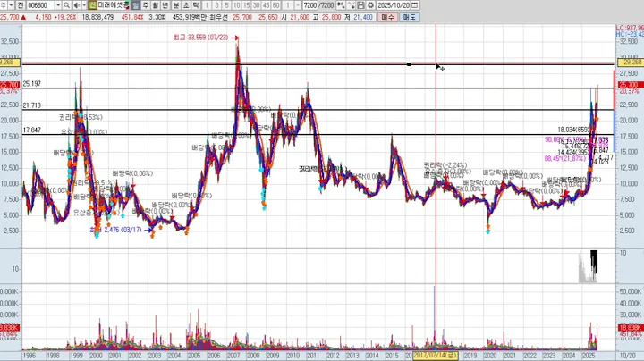The width and height of the screenshot is (644, 361).
Task: Select the tick (틱) period button
Action: [x=196, y=5]
